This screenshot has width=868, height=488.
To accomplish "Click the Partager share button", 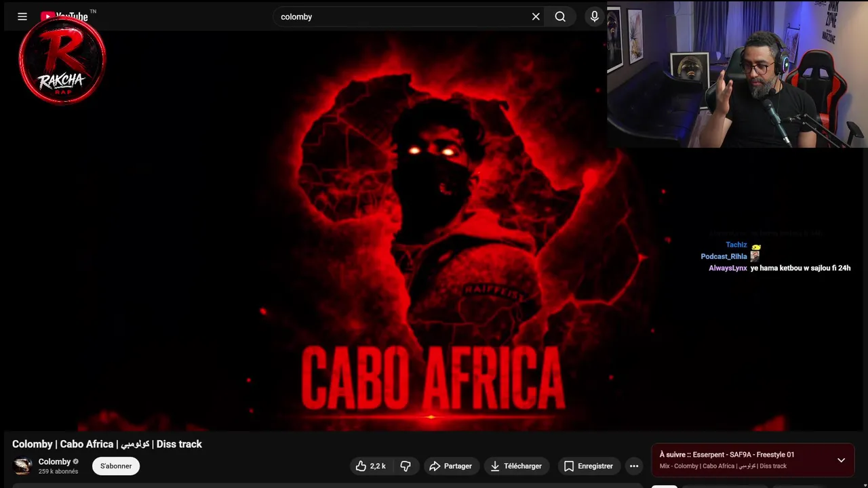I will [x=451, y=466].
